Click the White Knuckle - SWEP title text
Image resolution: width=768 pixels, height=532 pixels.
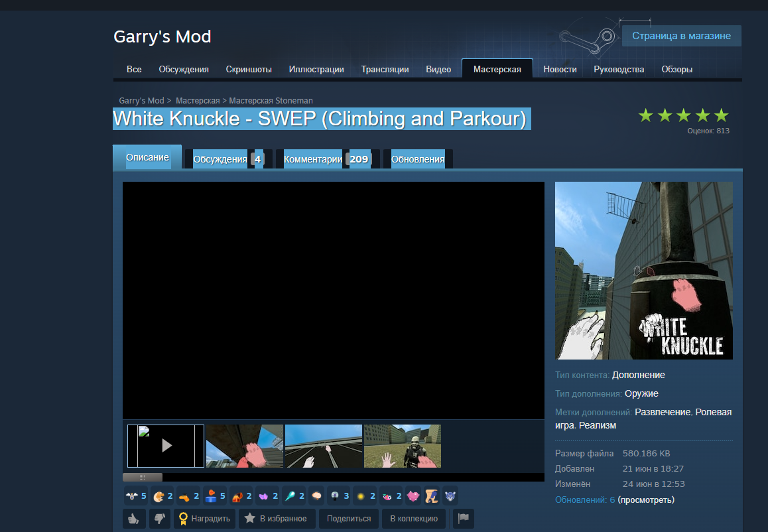pos(320,119)
